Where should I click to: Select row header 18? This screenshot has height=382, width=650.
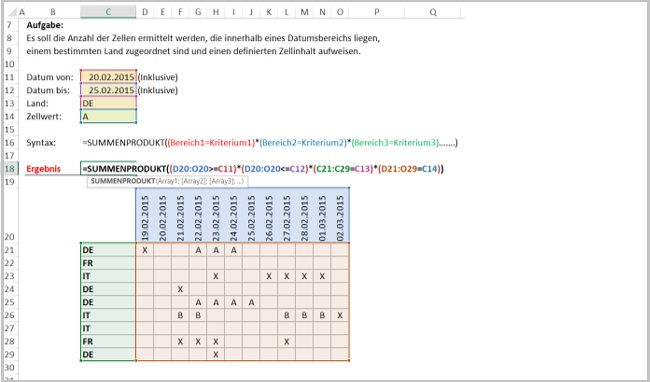9,169
